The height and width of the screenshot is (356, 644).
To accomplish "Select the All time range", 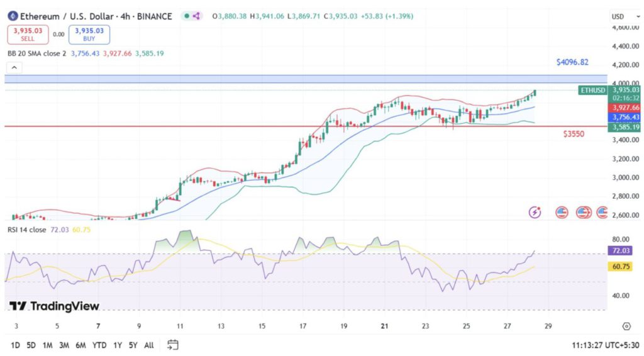I will 149,345.
